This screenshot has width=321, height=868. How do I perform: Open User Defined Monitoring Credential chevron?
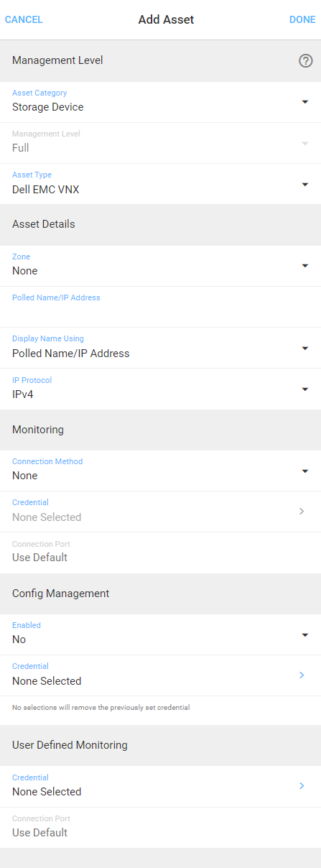302,786
